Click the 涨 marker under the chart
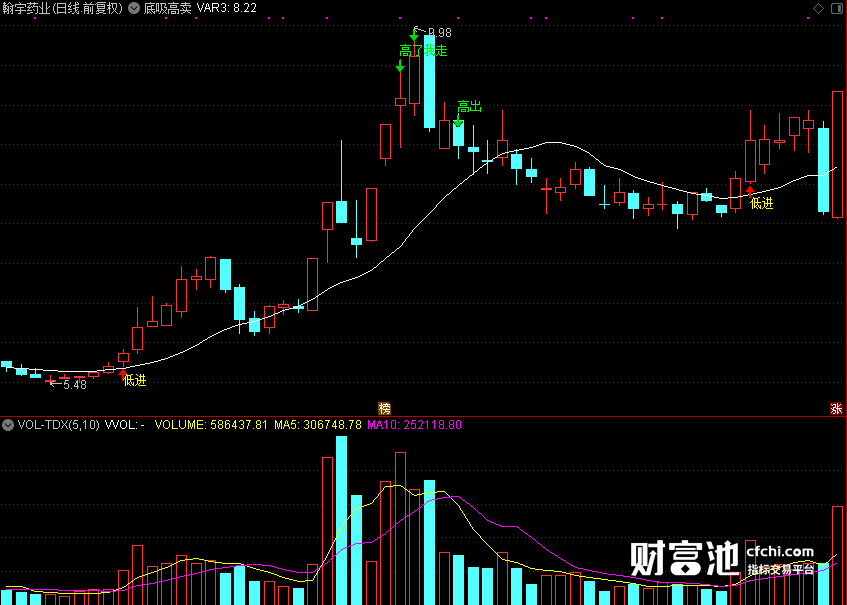 pos(836,408)
